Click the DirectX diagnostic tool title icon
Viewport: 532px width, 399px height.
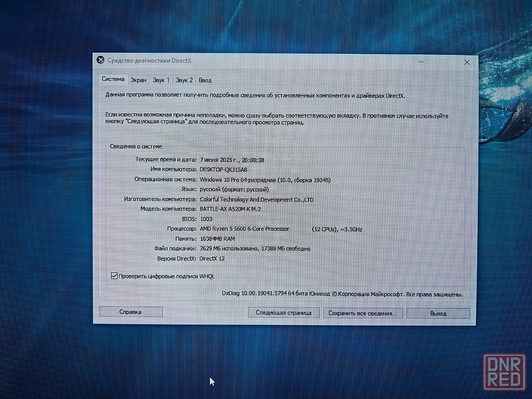point(101,60)
